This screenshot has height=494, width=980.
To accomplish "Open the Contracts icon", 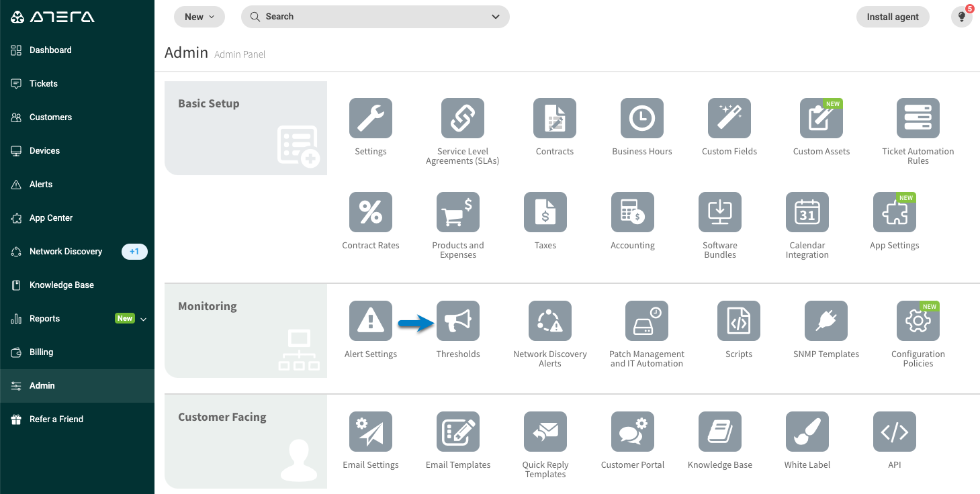I will (555, 118).
